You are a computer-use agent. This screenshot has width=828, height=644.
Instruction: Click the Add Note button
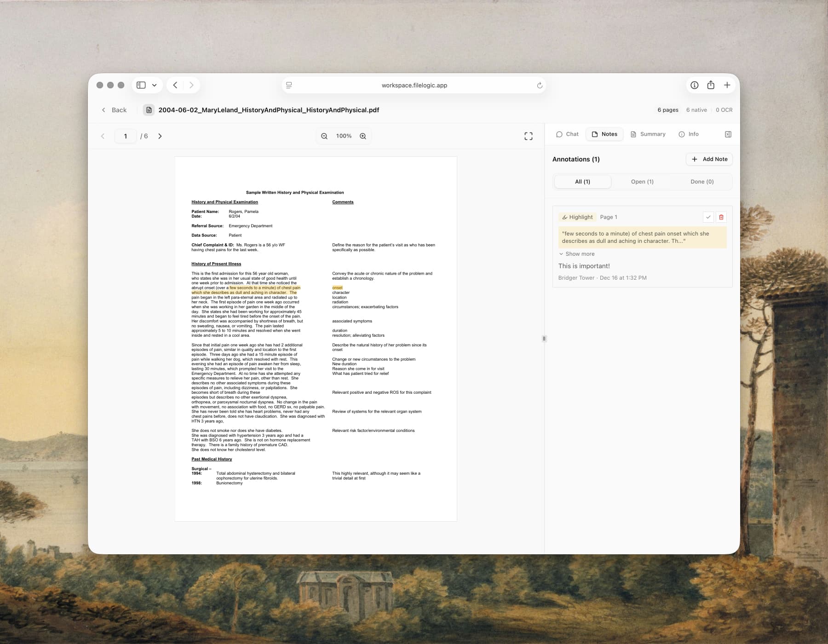click(709, 159)
